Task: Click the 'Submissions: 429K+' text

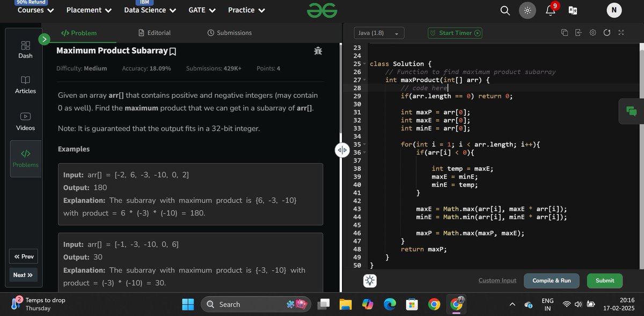Action: click(214, 69)
